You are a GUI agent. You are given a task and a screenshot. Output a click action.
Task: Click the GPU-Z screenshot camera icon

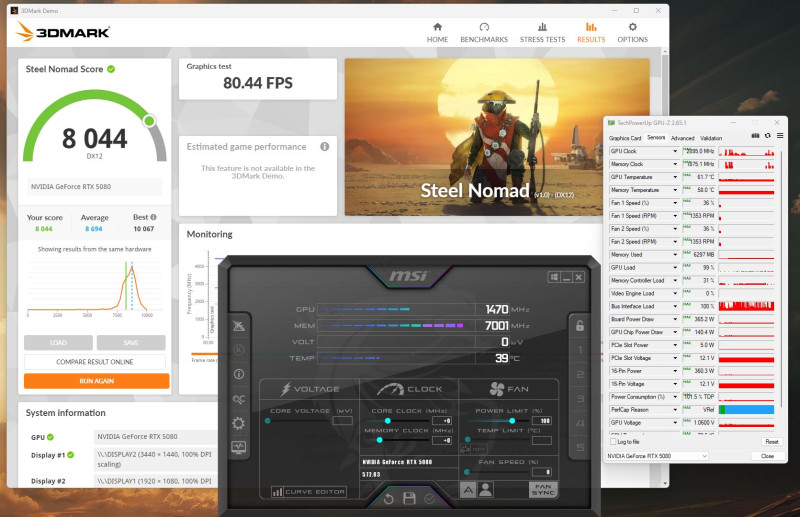(x=755, y=136)
